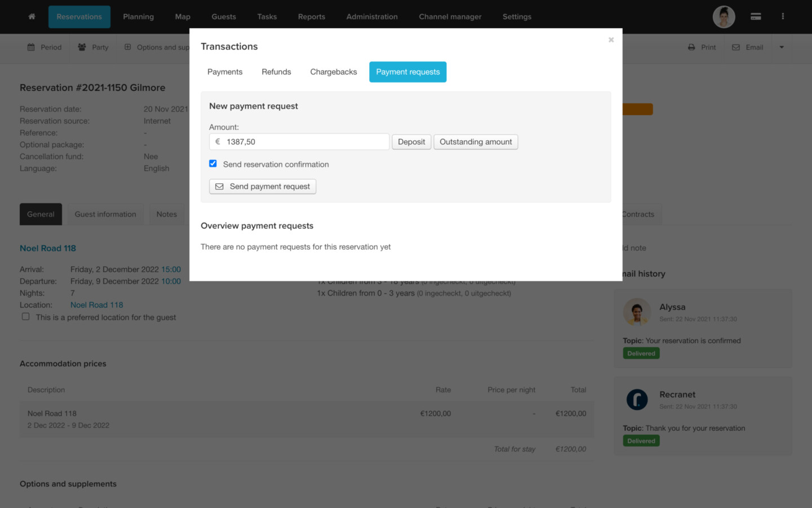812x508 pixels.
Task: Close the Transactions dialog
Action: 611,40
